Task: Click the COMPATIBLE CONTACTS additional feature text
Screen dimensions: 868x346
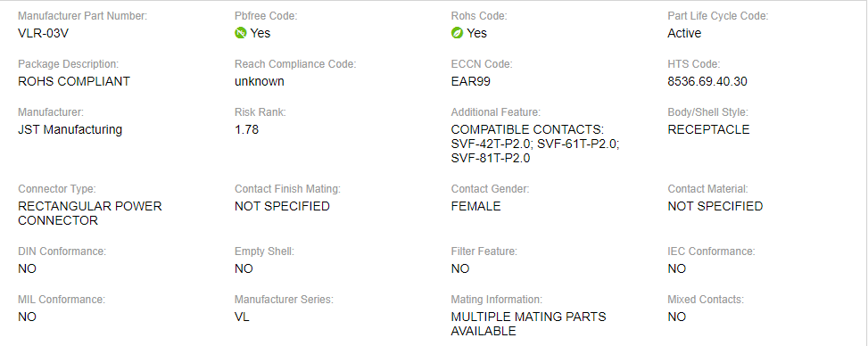Action: pyautogui.click(x=535, y=144)
